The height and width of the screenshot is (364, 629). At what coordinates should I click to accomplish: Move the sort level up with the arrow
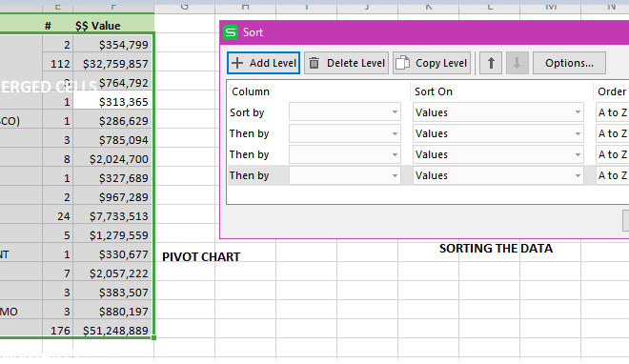491,63
